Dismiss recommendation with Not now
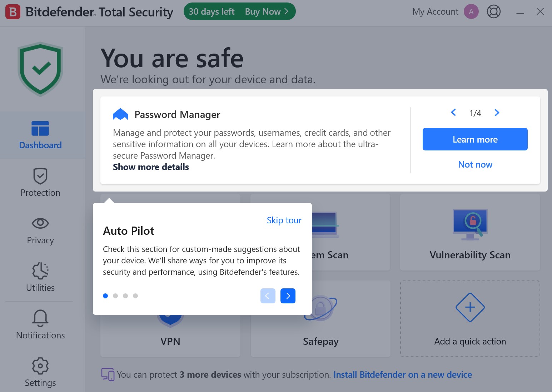Screen dimensions: 552x392 (475, 165)
